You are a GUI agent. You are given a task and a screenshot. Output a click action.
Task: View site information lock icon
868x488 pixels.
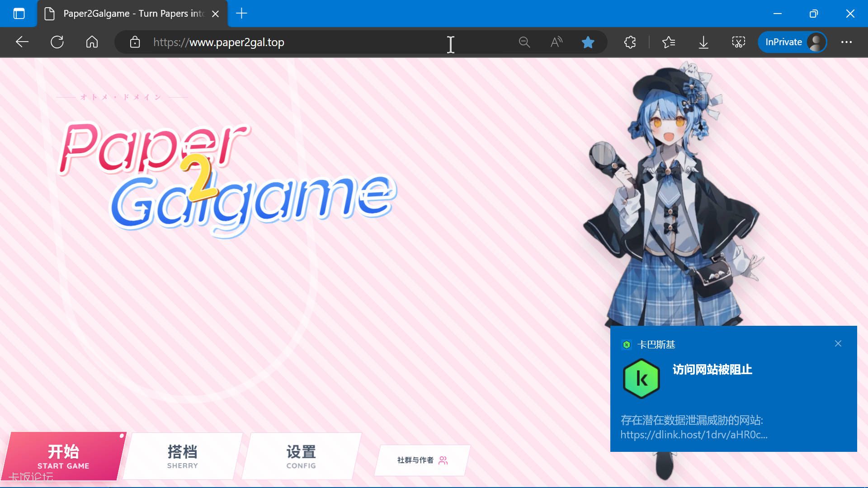[x=135, y=42]
